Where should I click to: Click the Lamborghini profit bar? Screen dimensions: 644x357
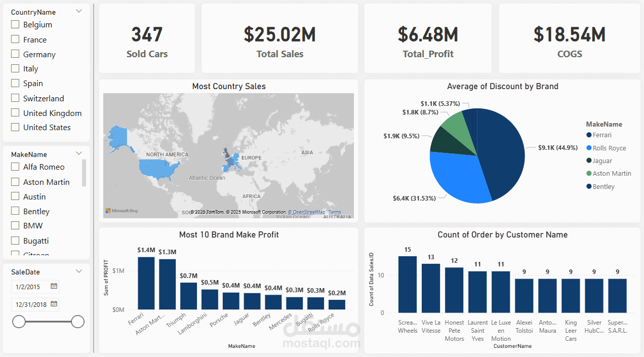pyautogui.click(x=210, y=299)
